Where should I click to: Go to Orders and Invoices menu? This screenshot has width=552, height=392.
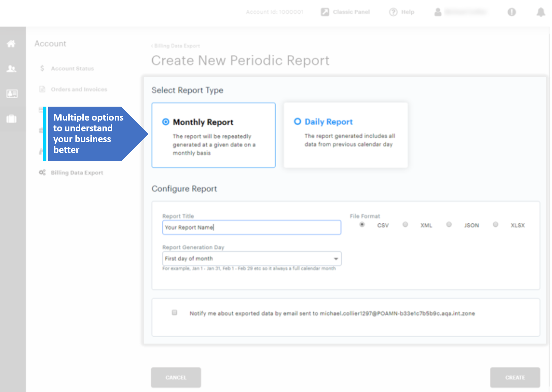point(79,90)
